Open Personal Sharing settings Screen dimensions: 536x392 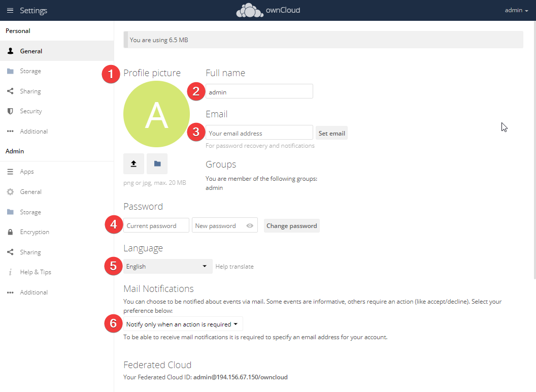[30, 91]
